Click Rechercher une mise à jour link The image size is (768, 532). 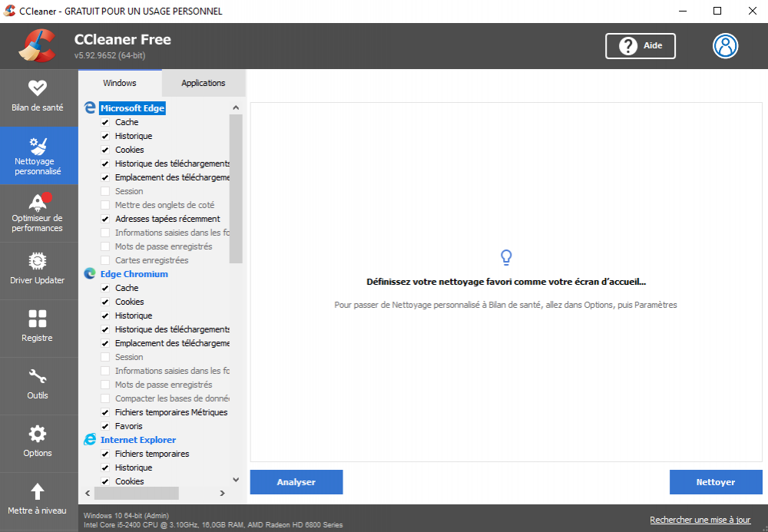[x=700, y=520]
